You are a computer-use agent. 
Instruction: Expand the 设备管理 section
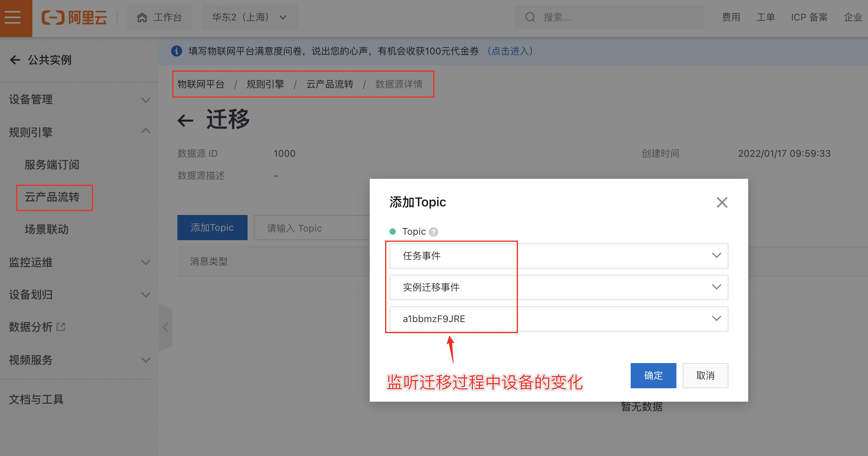79,100
